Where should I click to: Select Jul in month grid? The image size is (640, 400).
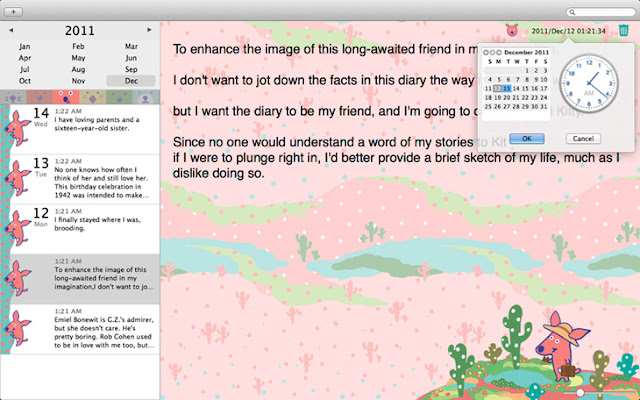point(24,69)
